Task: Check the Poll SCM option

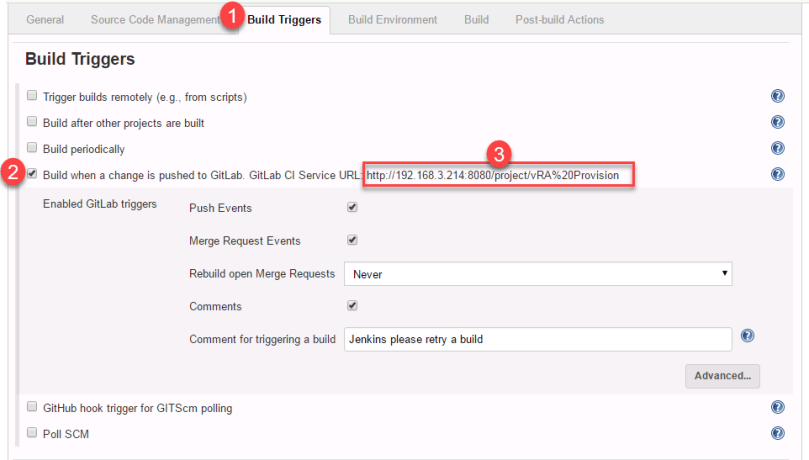Action: tap(33, 434)
